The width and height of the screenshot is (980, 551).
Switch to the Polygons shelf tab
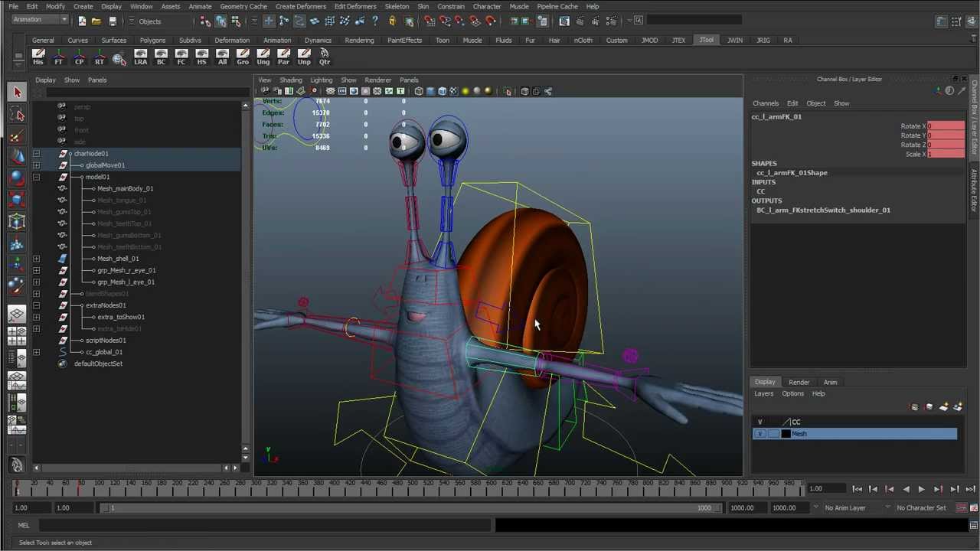[x=152, y=40]
